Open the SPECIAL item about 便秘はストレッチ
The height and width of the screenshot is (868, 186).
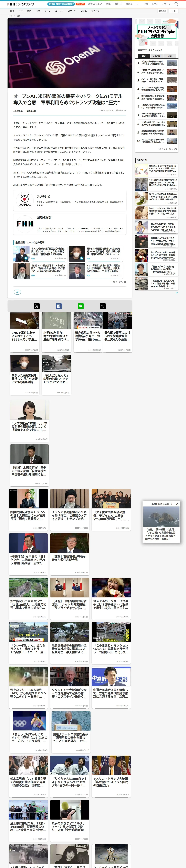click(156, 170)
